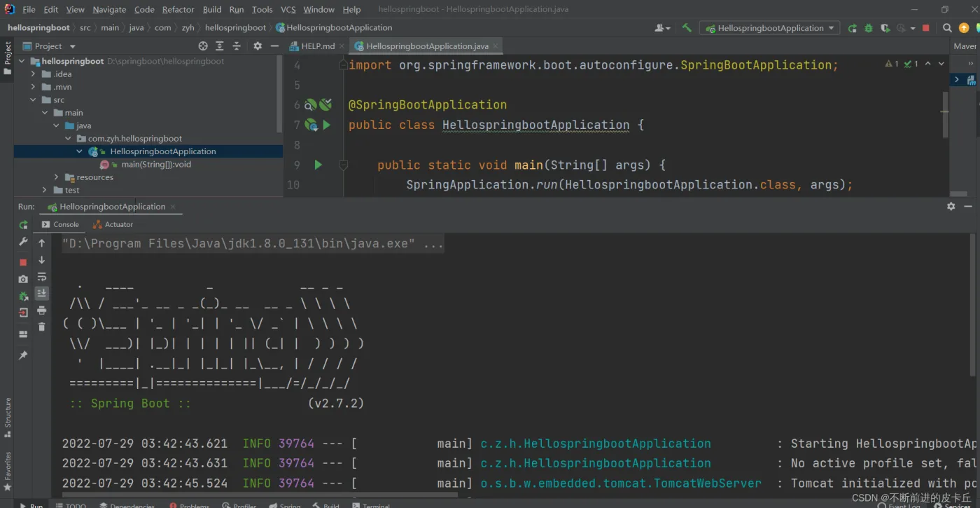Go to previous highlighted error arrow
980x508 pixels.
(x=928, y=64)
